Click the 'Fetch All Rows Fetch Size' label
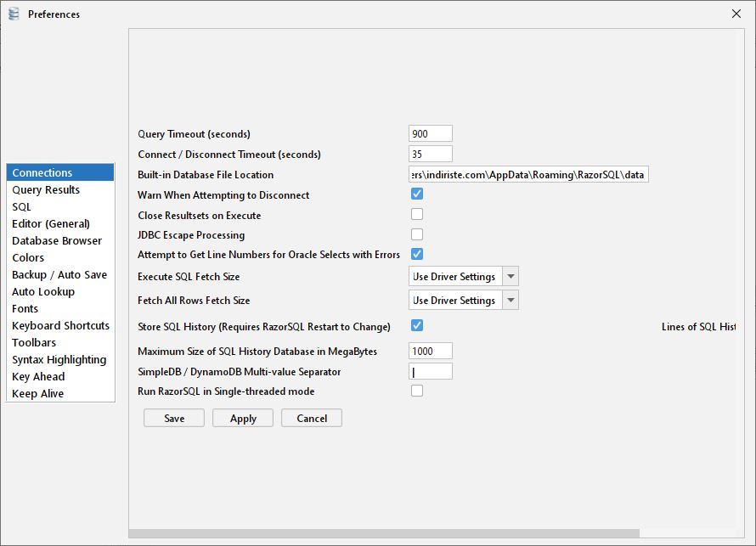The height and width of the screenshot is (546, 756). click(x=194, y=301)
